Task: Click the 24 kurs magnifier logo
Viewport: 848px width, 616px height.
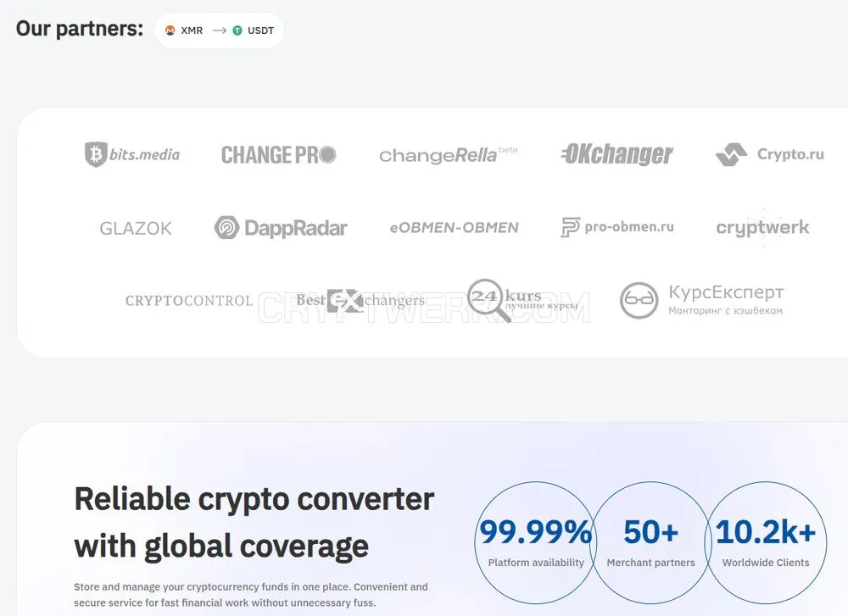Action: pos(522,301)
